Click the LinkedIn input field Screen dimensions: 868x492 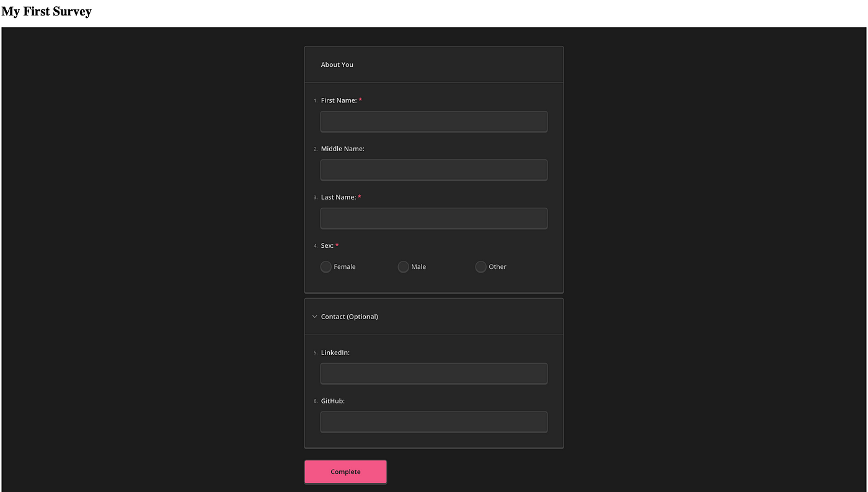[433, 373]
